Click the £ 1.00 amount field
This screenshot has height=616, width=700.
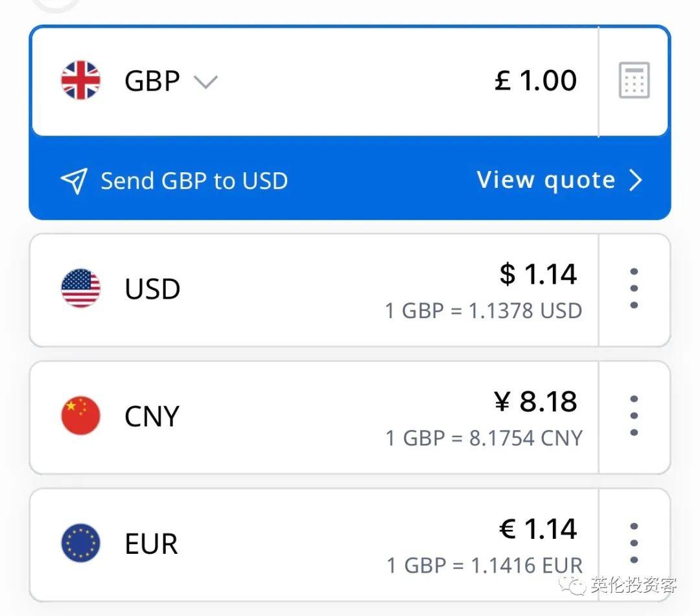point(535,79)
